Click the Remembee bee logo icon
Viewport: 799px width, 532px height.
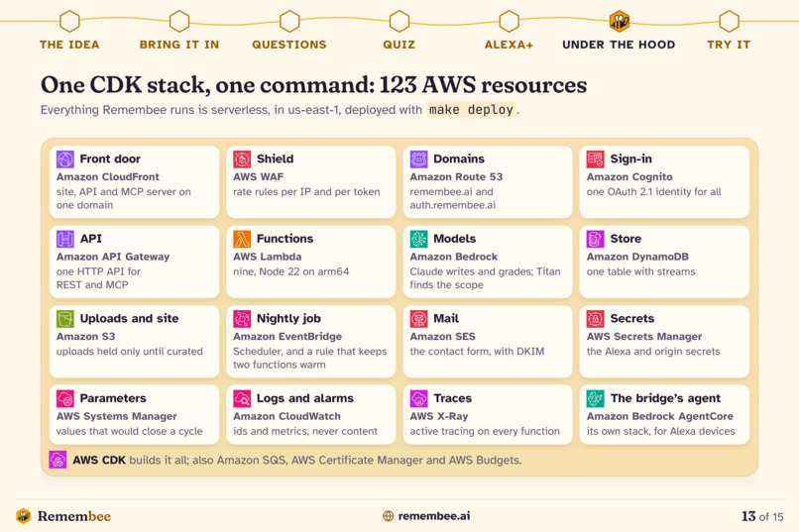pyautogui.click(x=24, y=516)
